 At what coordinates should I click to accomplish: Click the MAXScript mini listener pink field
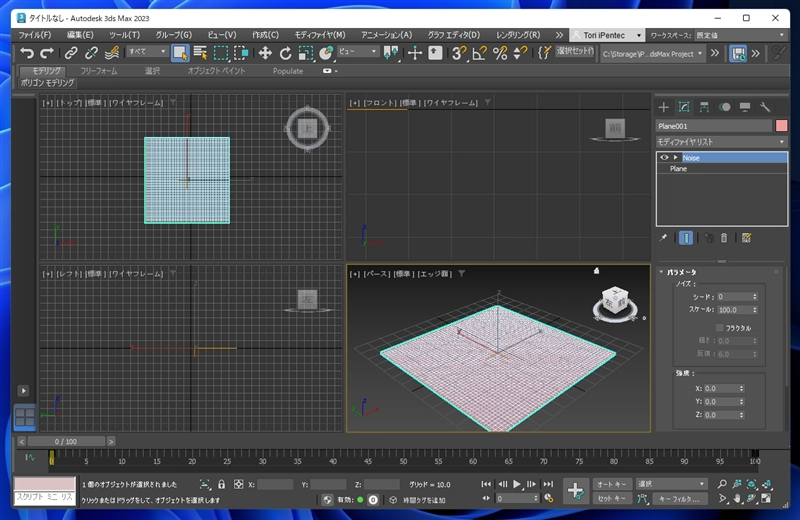click(x=44, y=484)
